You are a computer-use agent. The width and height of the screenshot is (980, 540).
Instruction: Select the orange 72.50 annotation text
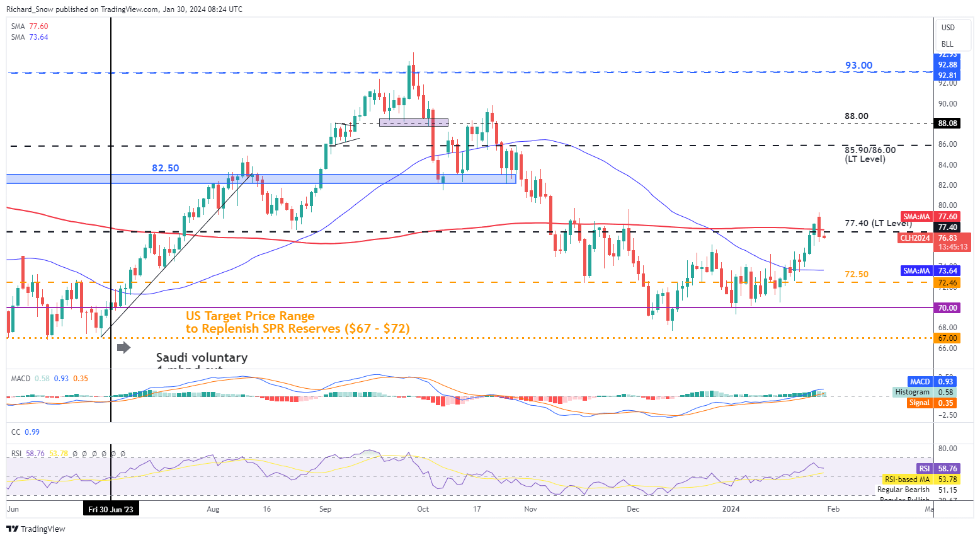pos(857,275)
